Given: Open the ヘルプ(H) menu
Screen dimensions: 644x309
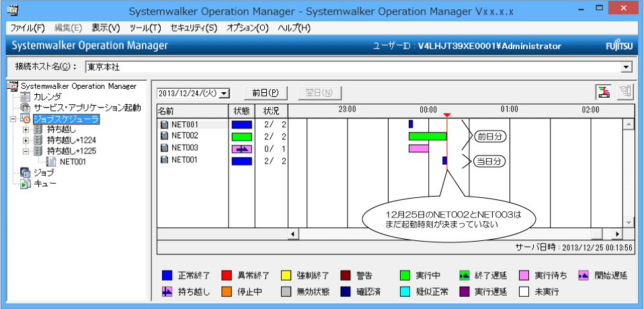Looking at the screenshot, I should point(294,28).
